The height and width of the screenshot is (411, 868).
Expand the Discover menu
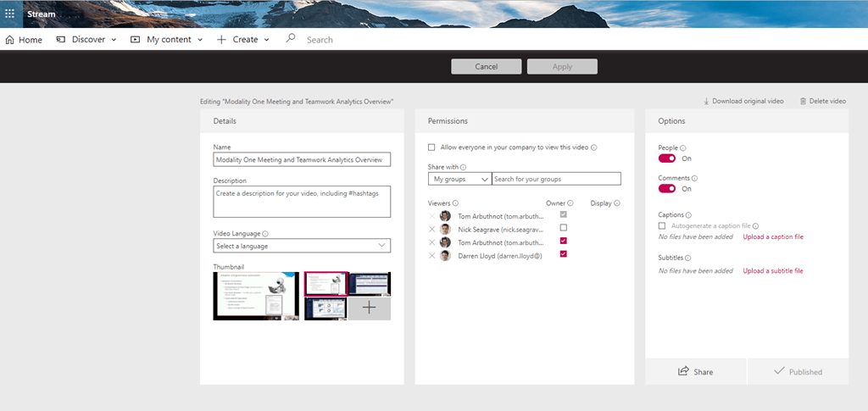(87, 39)
